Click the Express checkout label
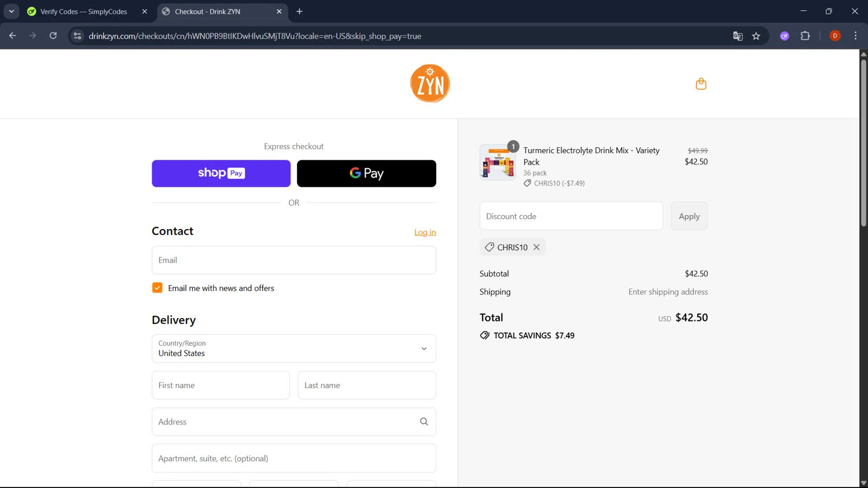 pos(294,146)
